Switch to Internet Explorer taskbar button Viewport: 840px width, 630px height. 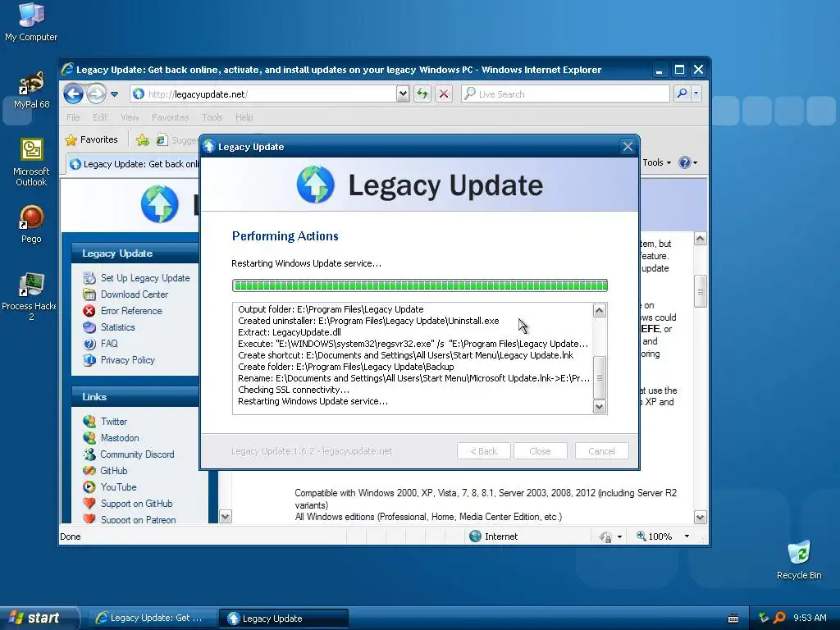(x=151, y=619)
